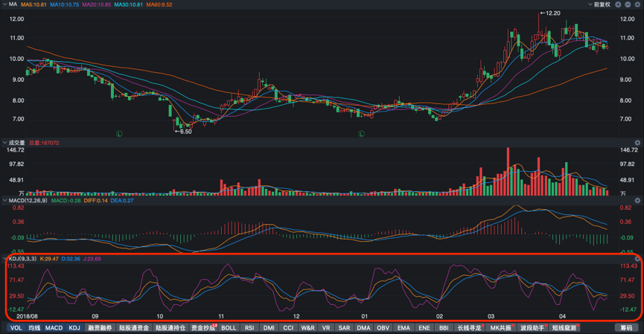The image size is (644, 334).
Task: Select the 资金抄底 indicator
Action: click(203, 328)
